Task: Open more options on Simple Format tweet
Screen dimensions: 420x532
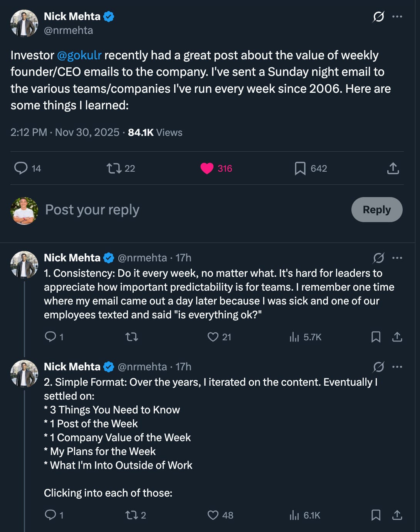Action: (397, 367)
